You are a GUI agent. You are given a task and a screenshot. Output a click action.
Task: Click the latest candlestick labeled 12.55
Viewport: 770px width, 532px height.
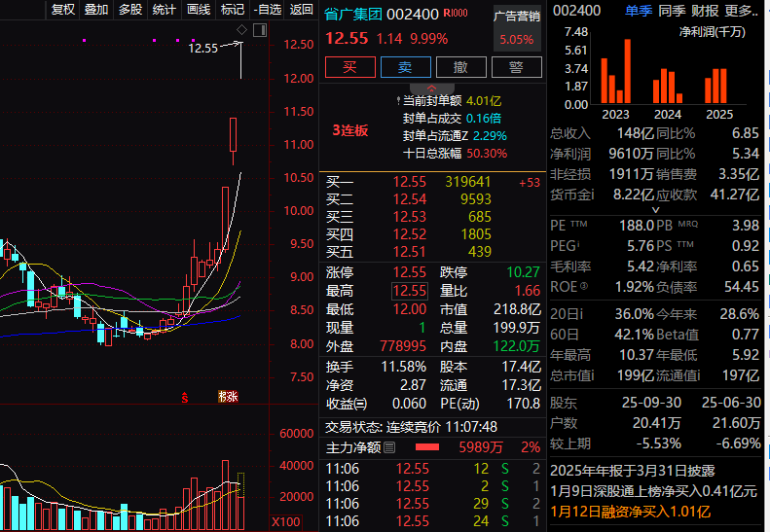click(x=241, y=60)
